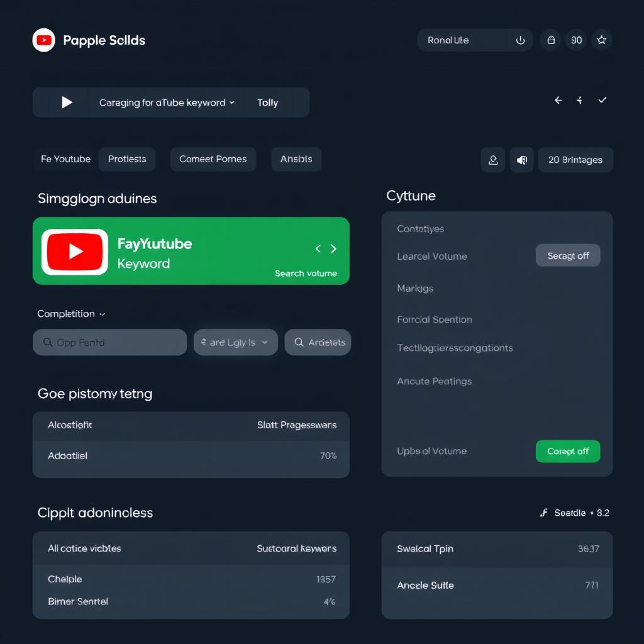Click the star icon at top right
The height and width of the screenshot is (644, 644).
click(601, 40)
